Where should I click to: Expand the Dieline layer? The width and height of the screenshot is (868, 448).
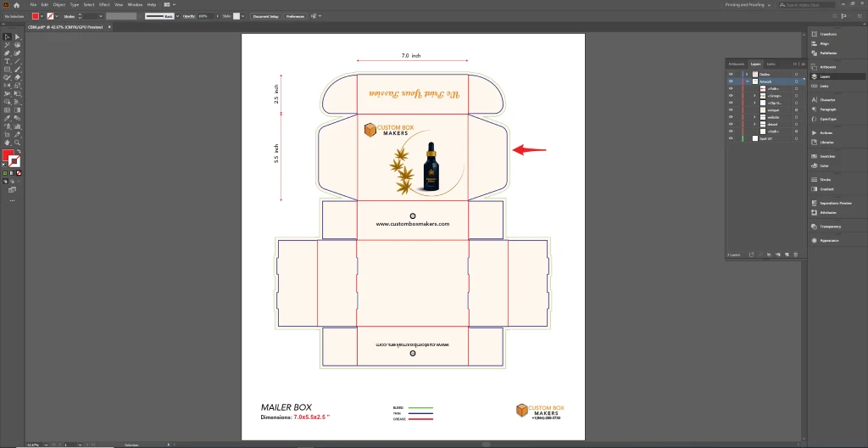click(x=747, y=74)
